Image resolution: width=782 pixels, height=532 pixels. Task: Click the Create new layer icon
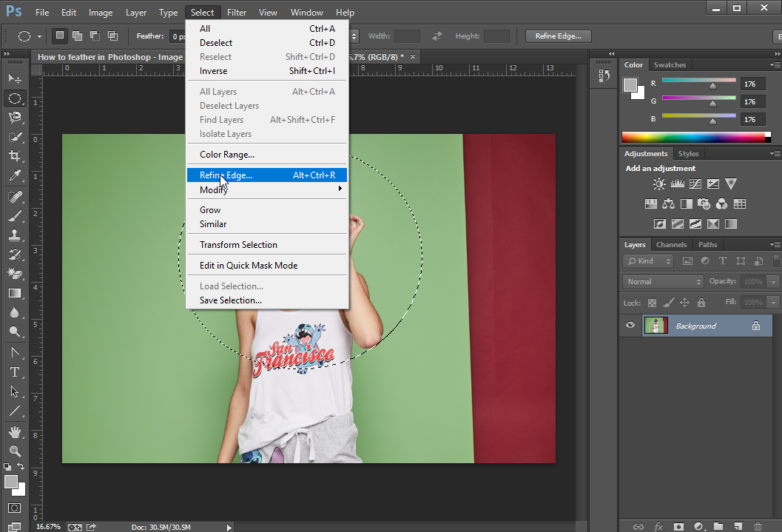(x=738, y=526)
